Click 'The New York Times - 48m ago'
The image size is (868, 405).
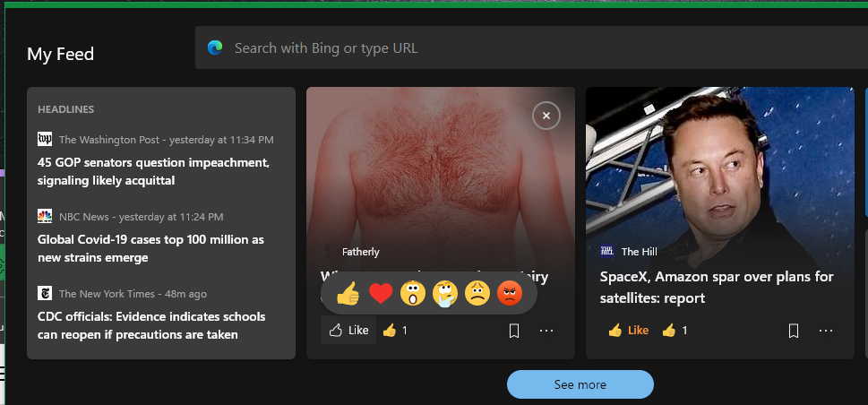pyautogui.click(x=133, y=294)
